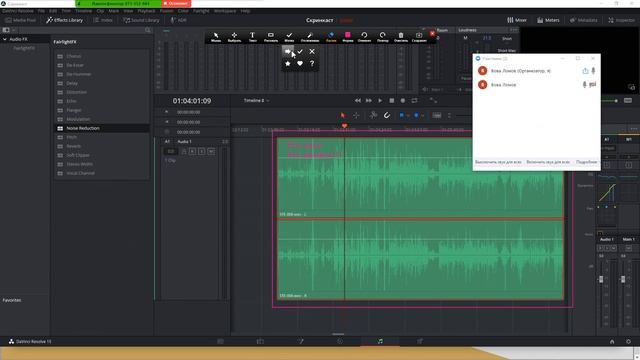The image size is (640, 360).
Task: Open the Fairlight menu
Action: [201, 11]
